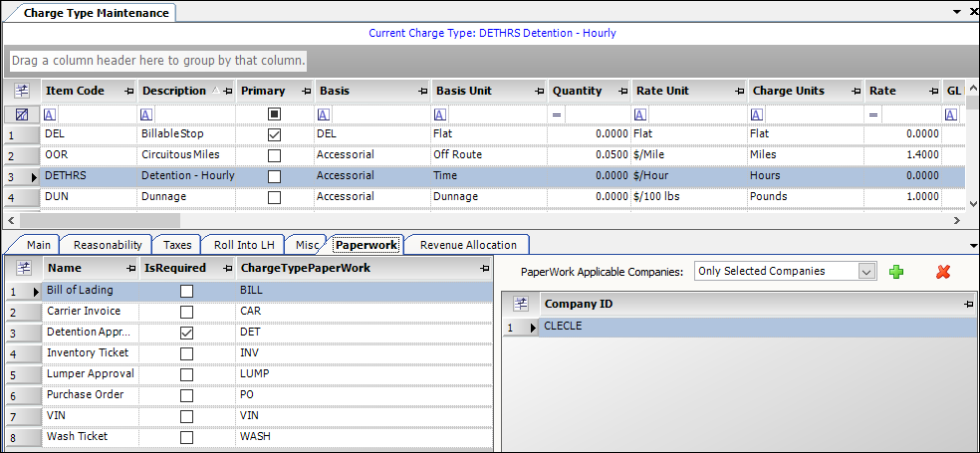This screenshot has width=980, height=453.
Task: Click the green plus add company icon
Action: tap(896, 272)
